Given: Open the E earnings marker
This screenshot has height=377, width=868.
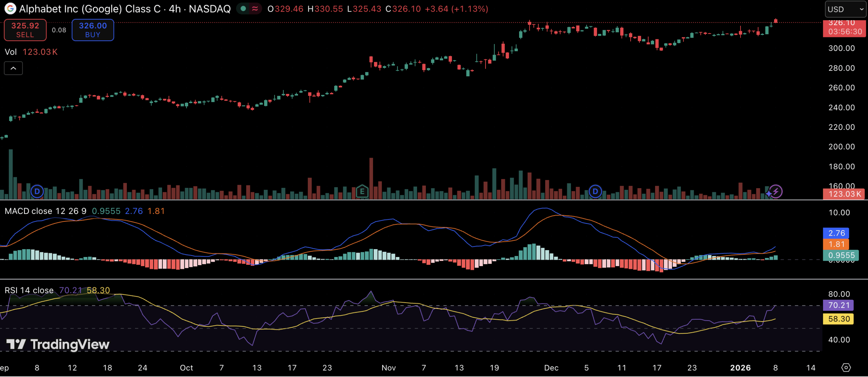Looking at the screenshot, I should 362,192.
